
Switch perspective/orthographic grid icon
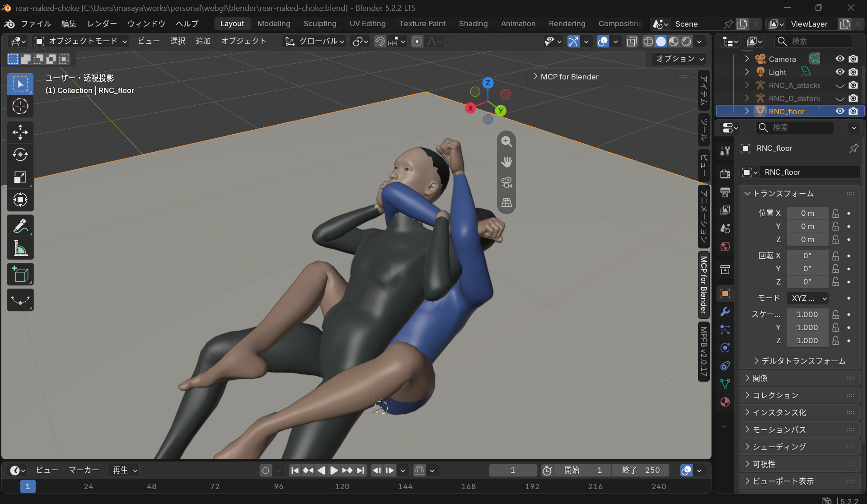pos(506,202)
